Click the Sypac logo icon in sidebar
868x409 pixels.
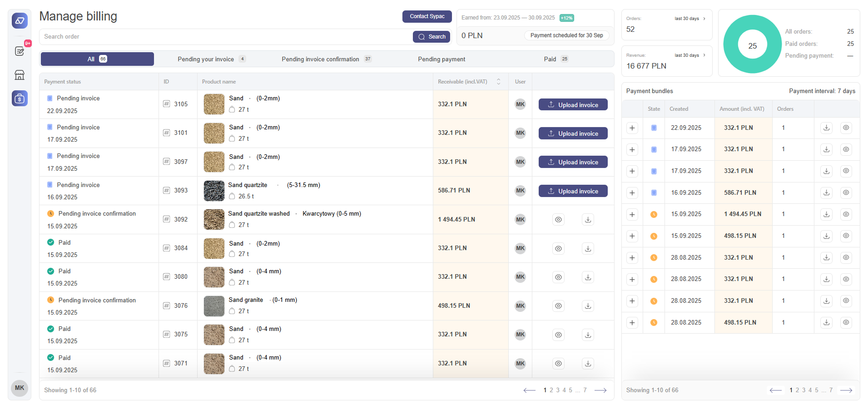[20, 20]
